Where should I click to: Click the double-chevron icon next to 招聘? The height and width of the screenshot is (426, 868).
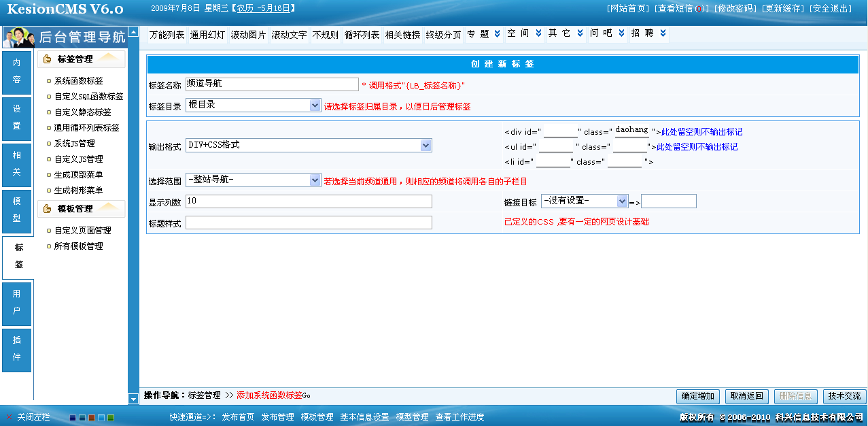663,33
